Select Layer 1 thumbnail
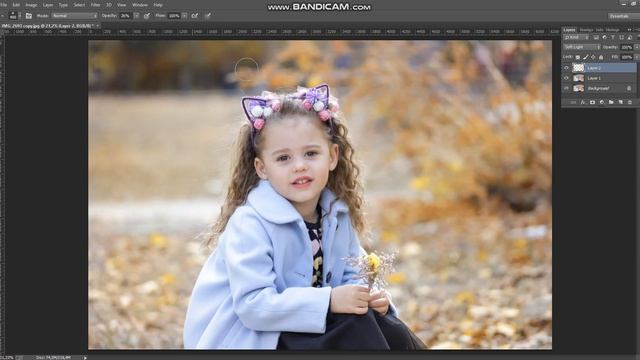The height and width of the screenshot is (360, 640). tap(578, 78)
